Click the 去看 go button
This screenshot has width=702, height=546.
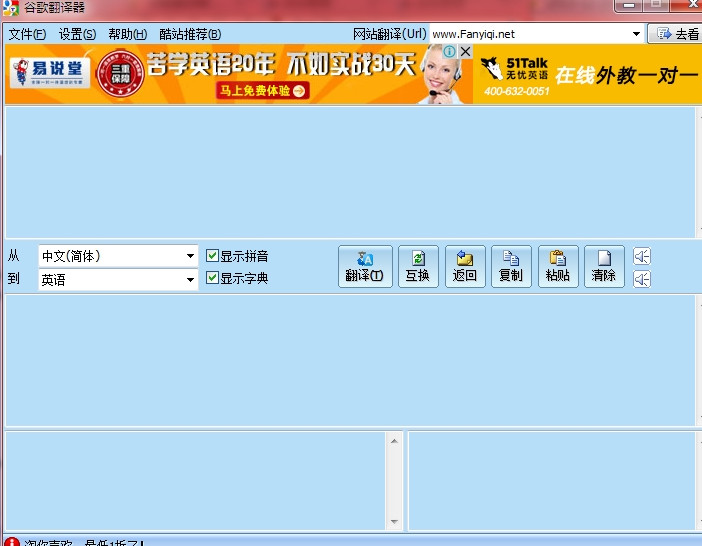675,34
